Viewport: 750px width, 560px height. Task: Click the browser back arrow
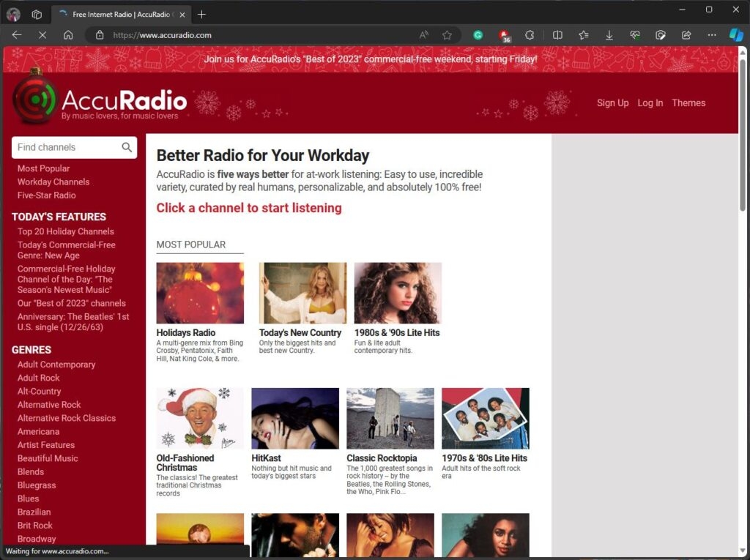click(x=17, y=35)
